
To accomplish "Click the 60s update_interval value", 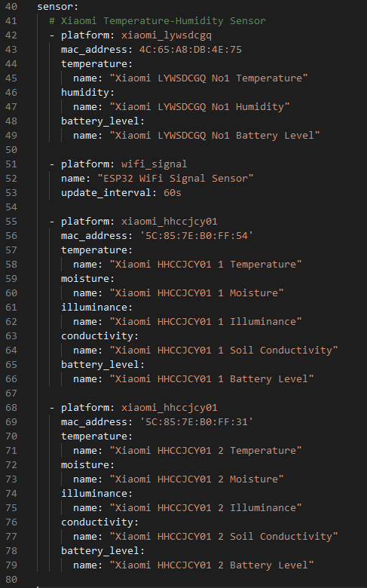I will click(173, 193).
